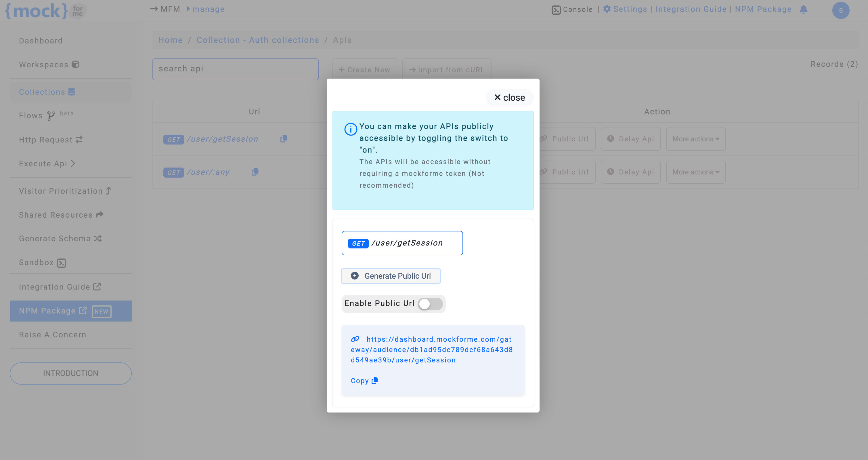The height and width of the screenshot is (460, 868).
Task: Open the /user/:any api row link
Action: click(208, 172)
